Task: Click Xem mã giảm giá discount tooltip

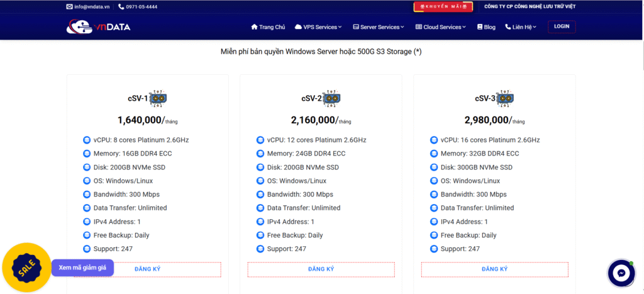Action: [x=82, y=268]
